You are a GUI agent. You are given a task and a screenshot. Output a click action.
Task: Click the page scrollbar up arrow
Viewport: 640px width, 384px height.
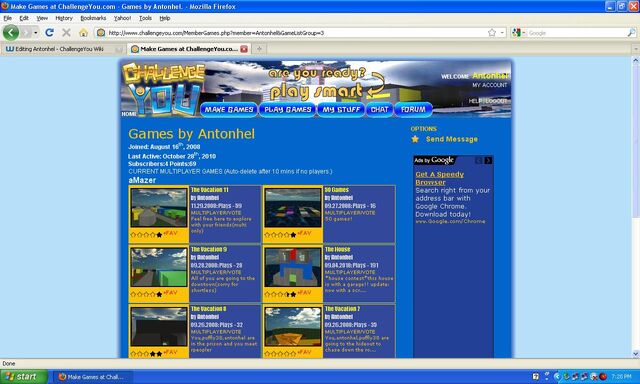point(636,60)
